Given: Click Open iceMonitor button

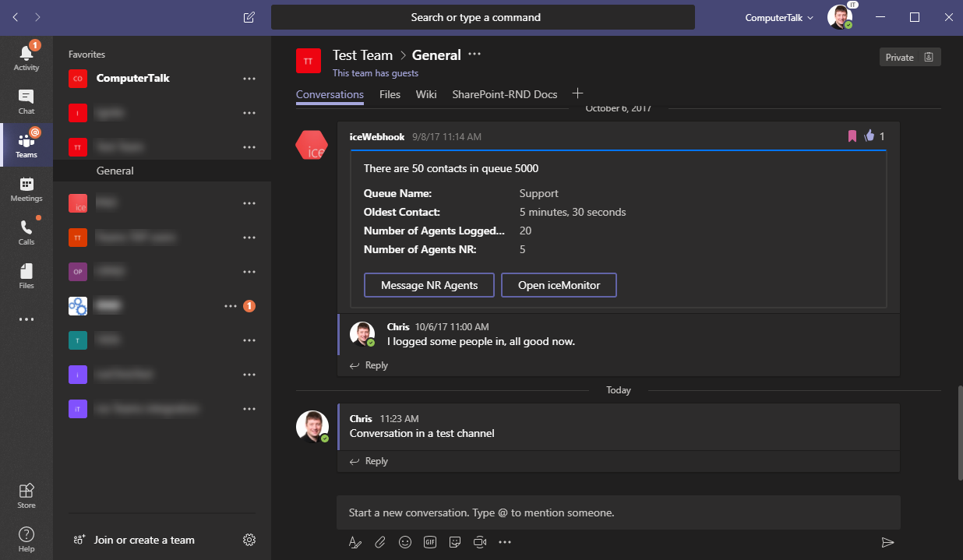Looking at the screenshot, I should 559,285.
